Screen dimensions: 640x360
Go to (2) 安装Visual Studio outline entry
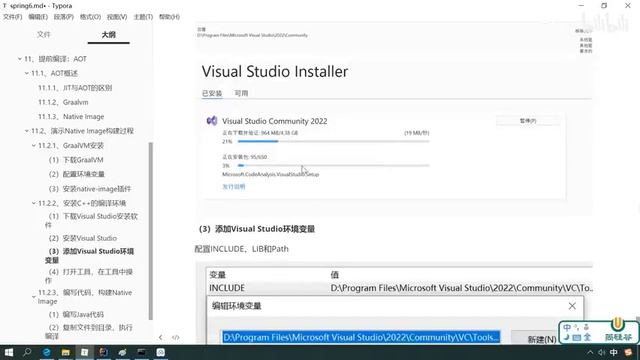tap(83, 238)
